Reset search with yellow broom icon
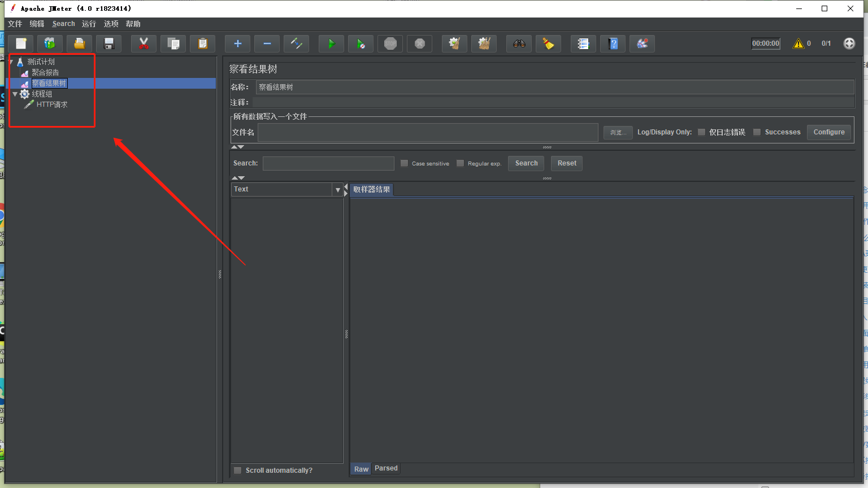This screenshot has height=488, width=868. [548, 43]
